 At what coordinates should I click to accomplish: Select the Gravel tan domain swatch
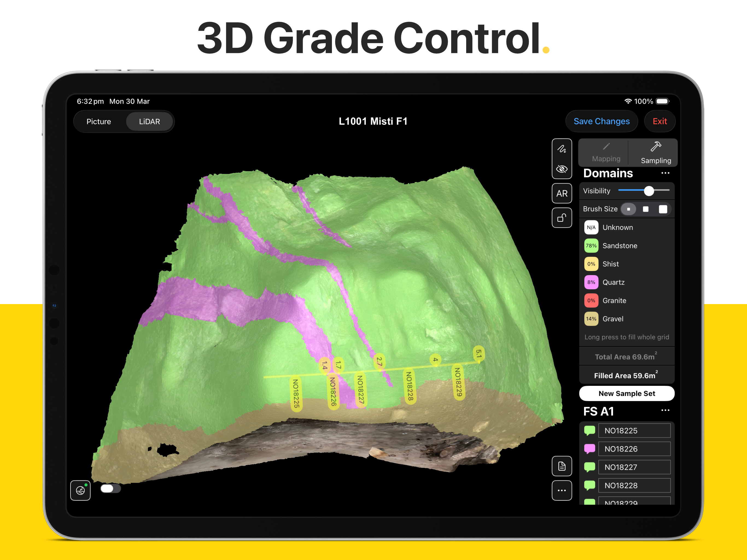591,319
